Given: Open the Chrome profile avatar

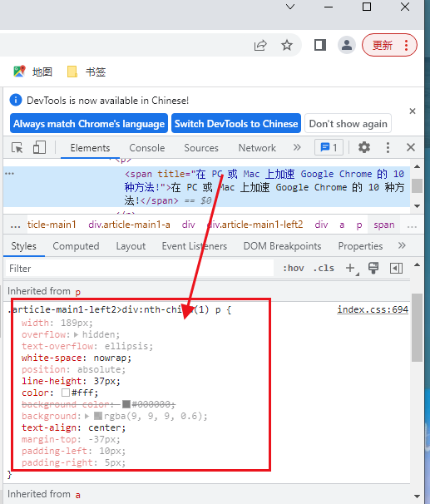Looking at the screenshot, I should coord(347,45).
